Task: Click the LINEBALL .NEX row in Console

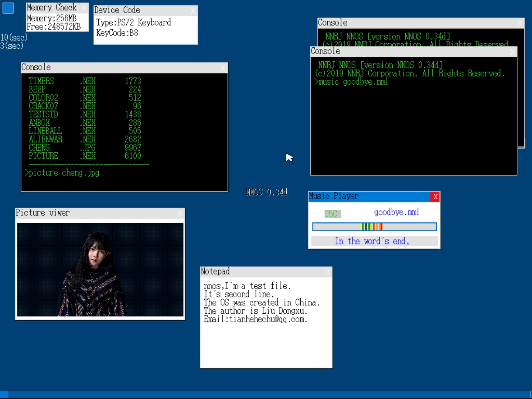Action: 85,131
